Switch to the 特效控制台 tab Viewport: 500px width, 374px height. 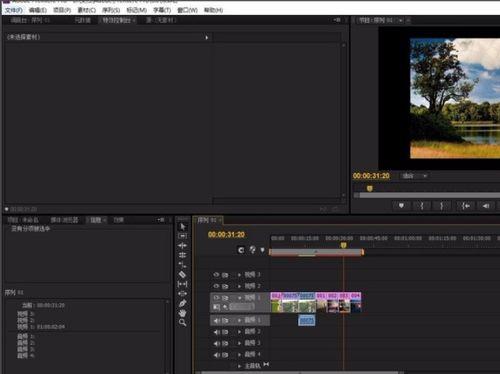point(117,20)
